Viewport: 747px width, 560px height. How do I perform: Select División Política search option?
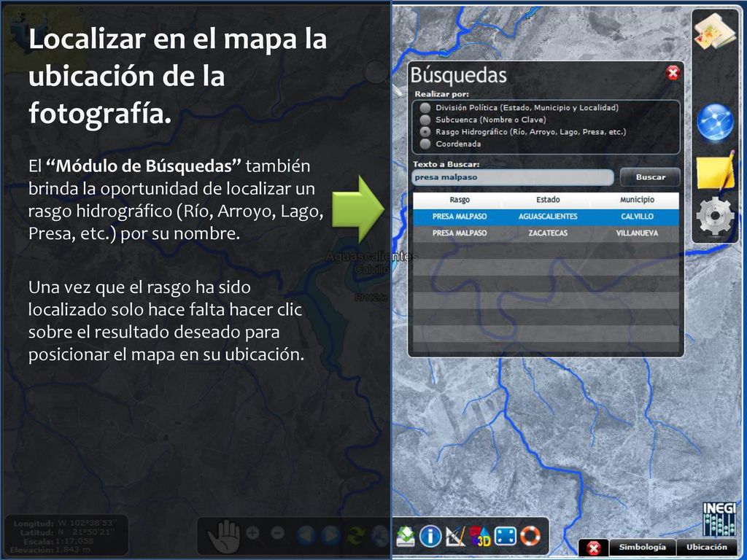tap(425, 108)
